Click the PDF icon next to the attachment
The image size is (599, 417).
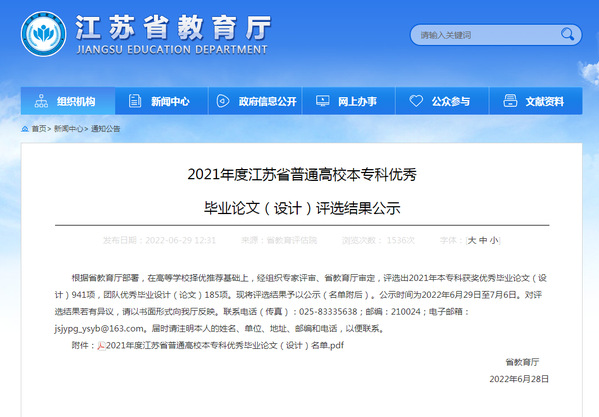(101, 346)
